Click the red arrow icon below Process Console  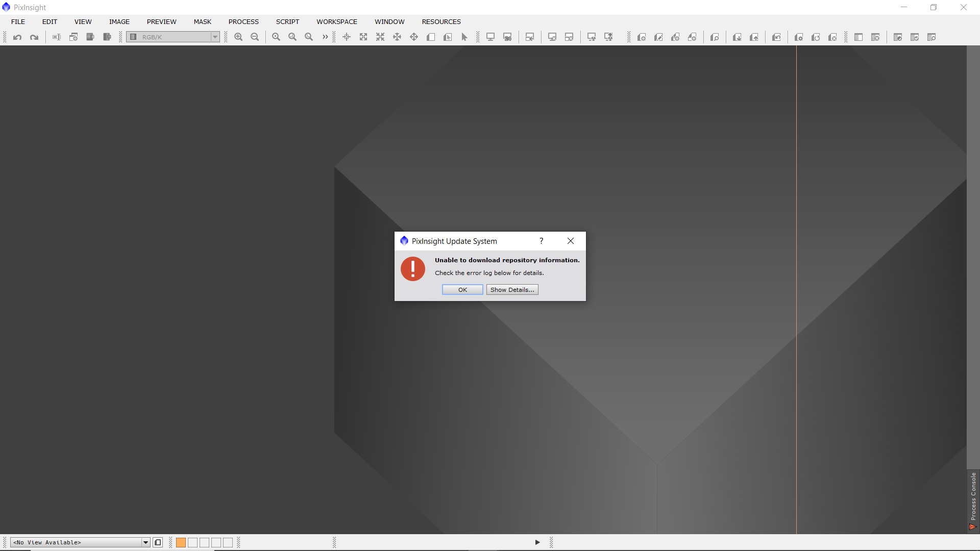(972, 527)
